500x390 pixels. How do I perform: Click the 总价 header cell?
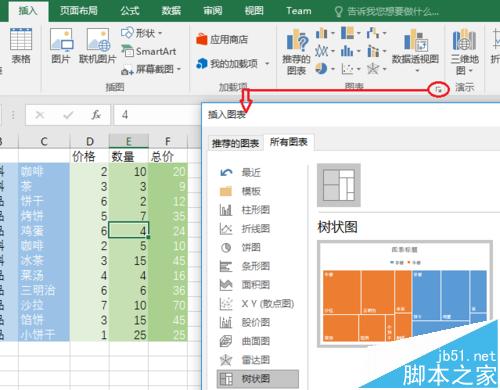click(x=168, y=156)
